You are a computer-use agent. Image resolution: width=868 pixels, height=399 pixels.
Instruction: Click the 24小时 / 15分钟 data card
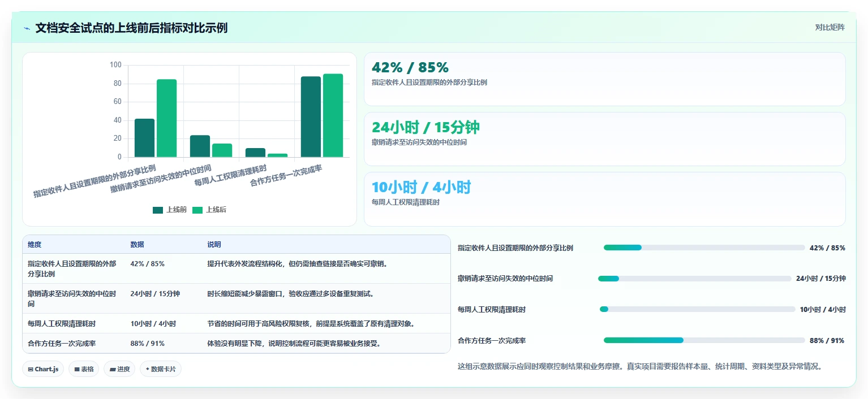[604, 139]
